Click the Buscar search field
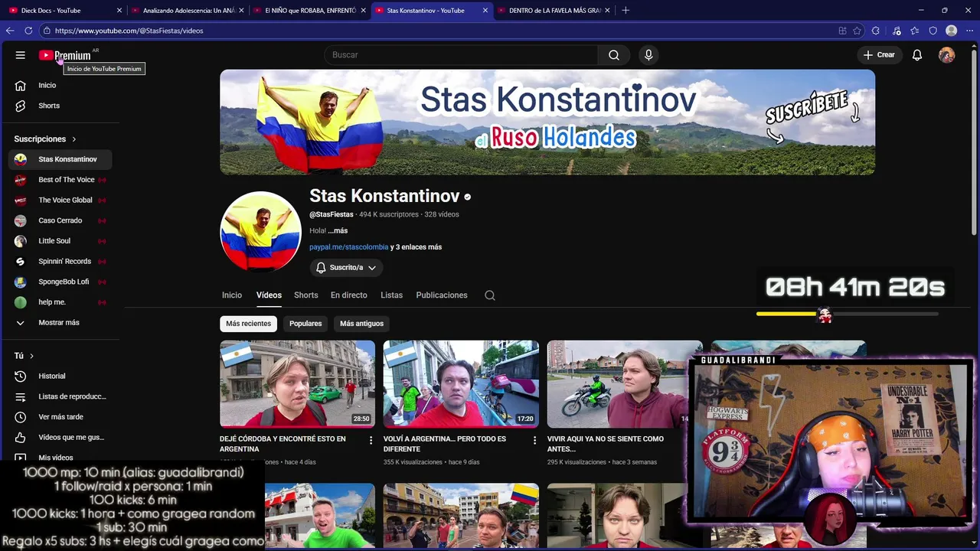The height and width of the screenshot is (551, 980). pos(461,55)
